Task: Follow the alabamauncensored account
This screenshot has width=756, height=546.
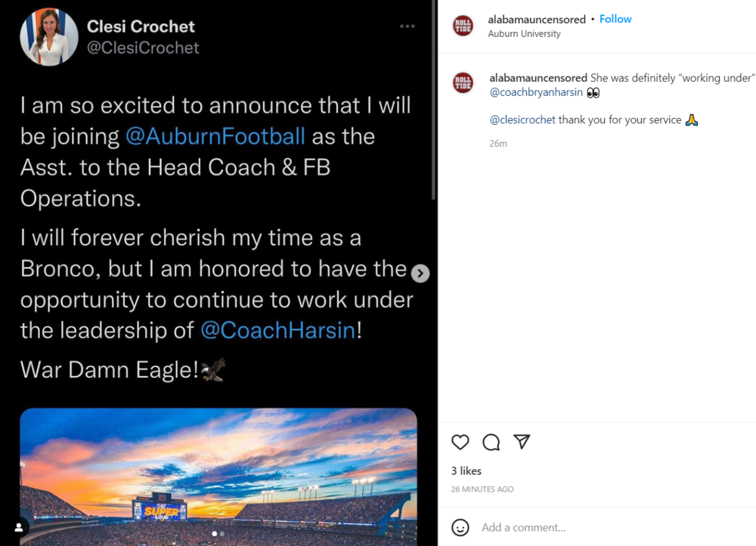Action: pyautogui.click(x=615, y=19)
